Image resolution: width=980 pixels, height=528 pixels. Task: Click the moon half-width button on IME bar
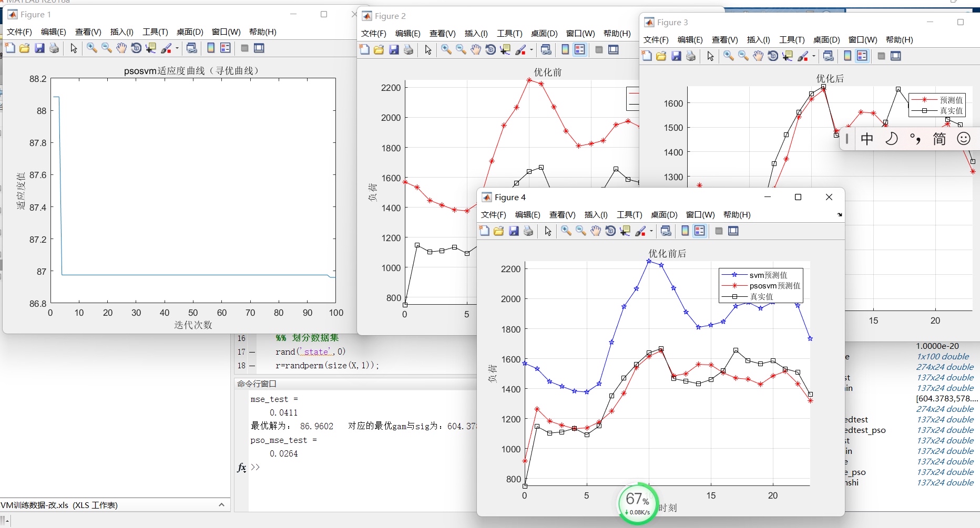pos(891,139)
